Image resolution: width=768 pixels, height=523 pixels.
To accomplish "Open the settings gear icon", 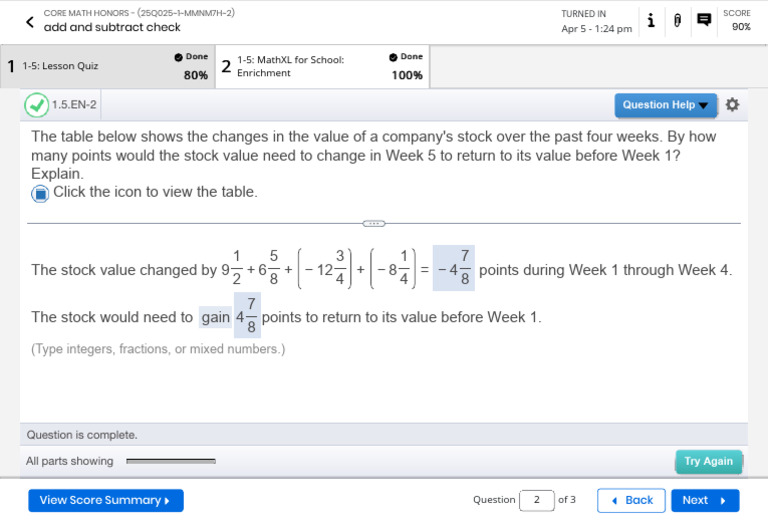I will pyautogui.click(x=732, y=104).
